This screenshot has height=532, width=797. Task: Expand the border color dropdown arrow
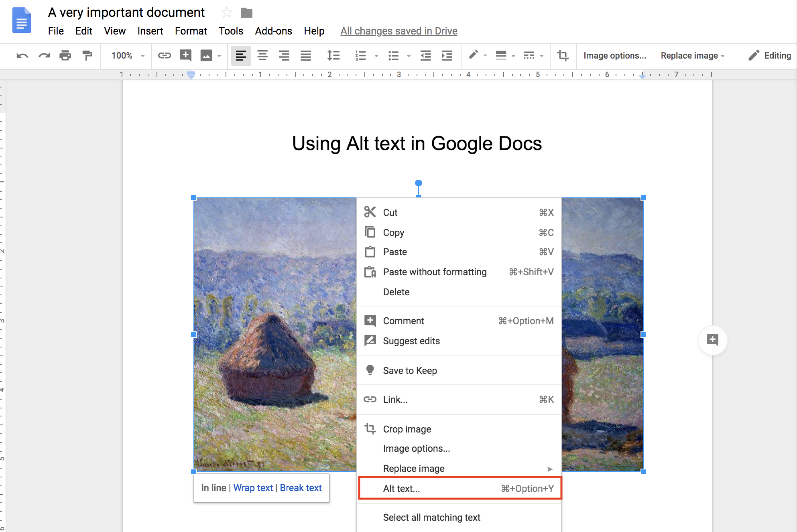pos(486,56)
